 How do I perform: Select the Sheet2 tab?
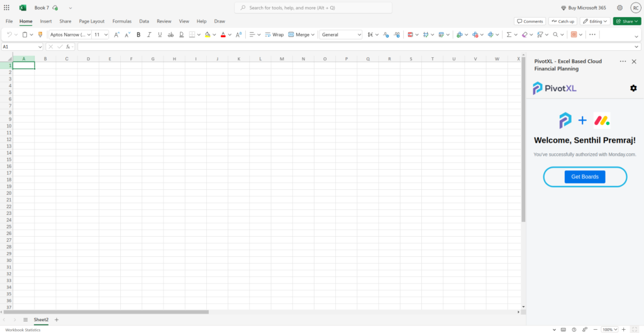41,320
